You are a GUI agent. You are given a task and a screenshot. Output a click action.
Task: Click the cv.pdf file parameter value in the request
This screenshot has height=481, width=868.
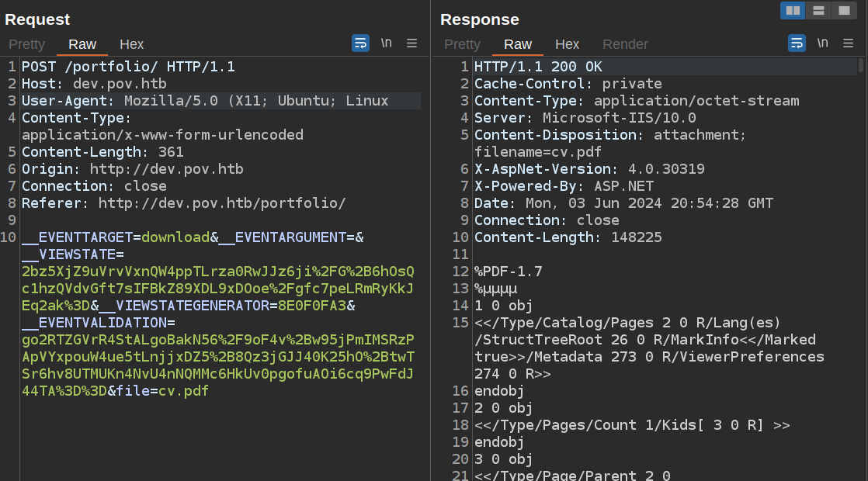point(183,391)
